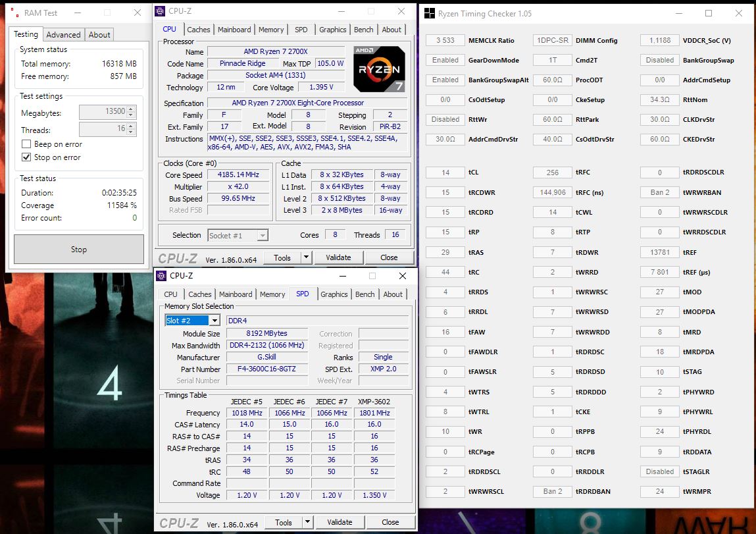Click the Core Voltage 1.395 V value

321,88
